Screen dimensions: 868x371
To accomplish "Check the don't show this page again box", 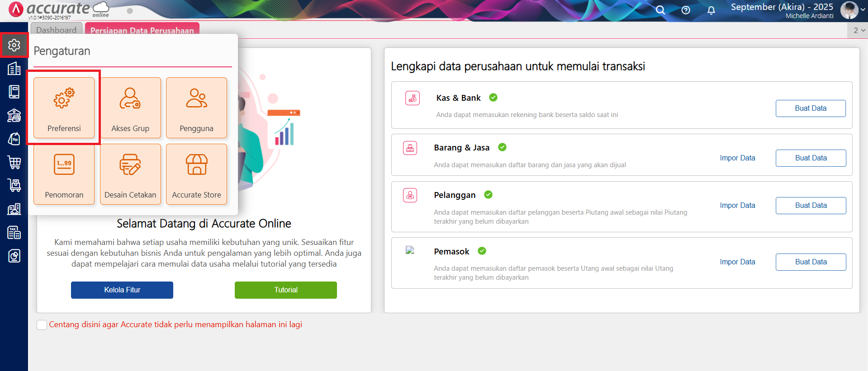I will point(42,325).
